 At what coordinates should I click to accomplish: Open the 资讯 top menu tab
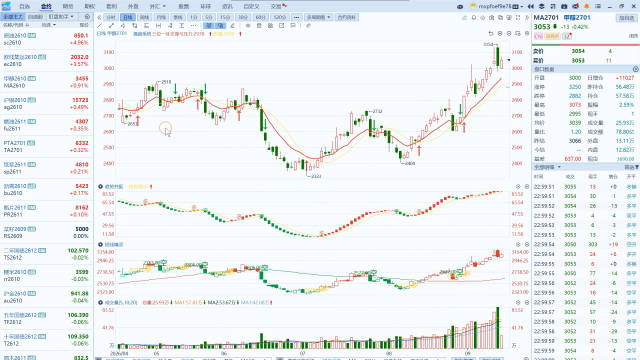(x=227, y=7)
